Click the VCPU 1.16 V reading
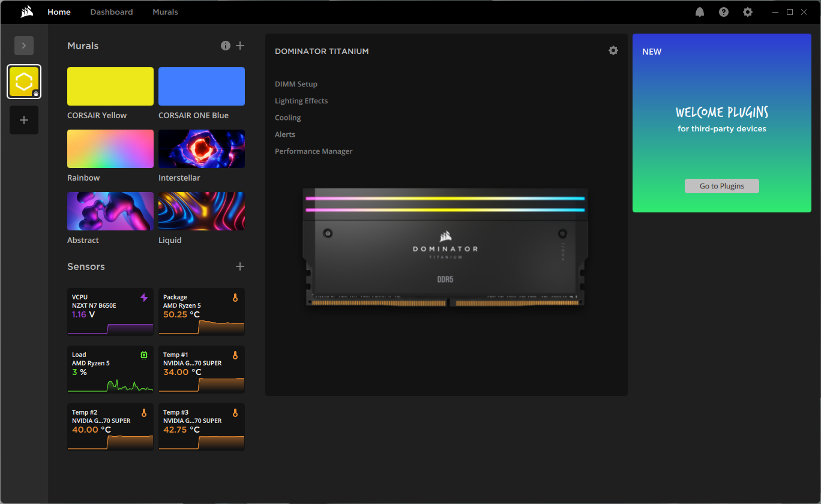The image size is (821, 504). pyautogui.click(x=83, y=314)
